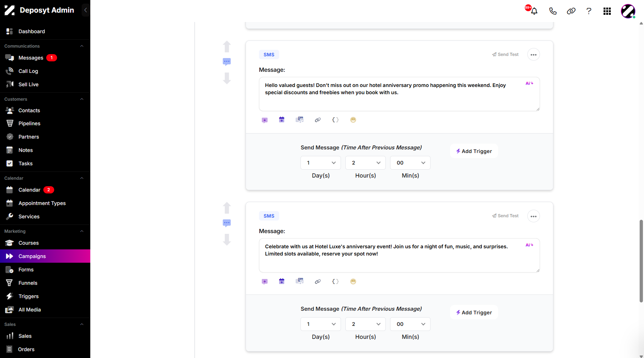Move the hotel anniversary promo SMS down
This screenshot has width=644, height=358.
tap(227, 78)
